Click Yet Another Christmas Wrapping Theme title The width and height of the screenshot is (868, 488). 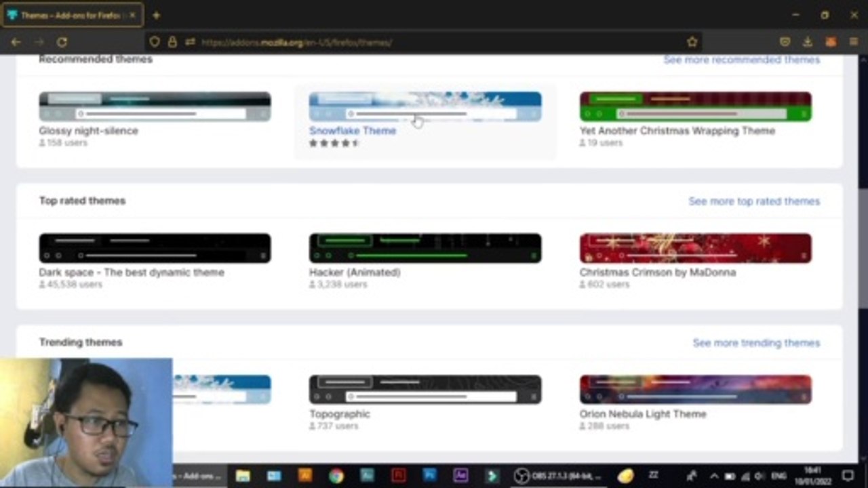tap(677, 131)
